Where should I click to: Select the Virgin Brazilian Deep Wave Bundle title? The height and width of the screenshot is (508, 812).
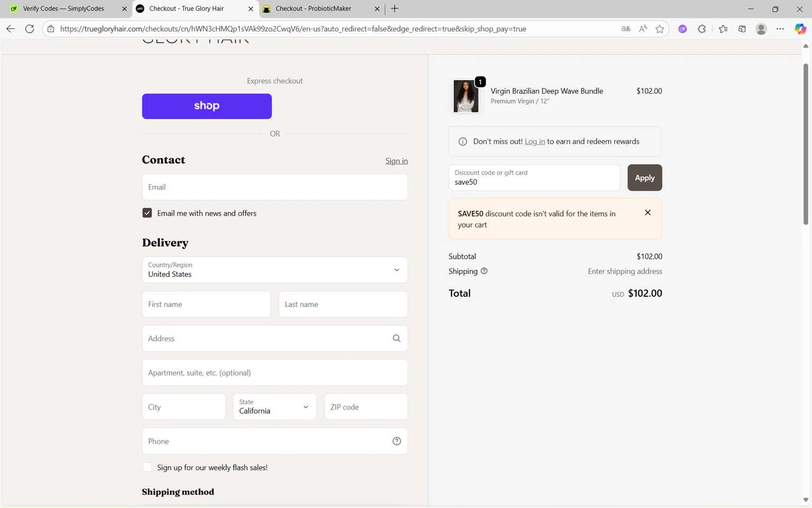[547, 91]
